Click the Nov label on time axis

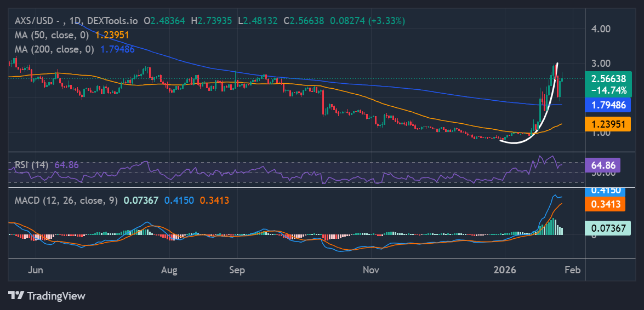[371, 270]
